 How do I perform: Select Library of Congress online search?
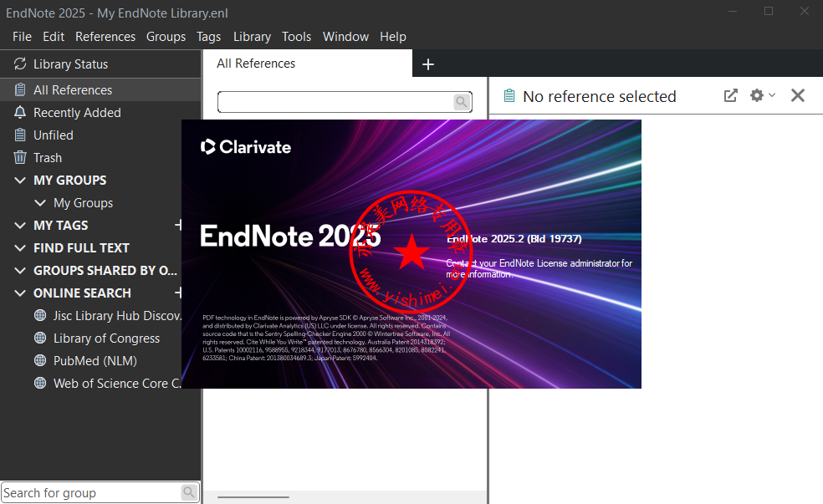tap(106, 339)
